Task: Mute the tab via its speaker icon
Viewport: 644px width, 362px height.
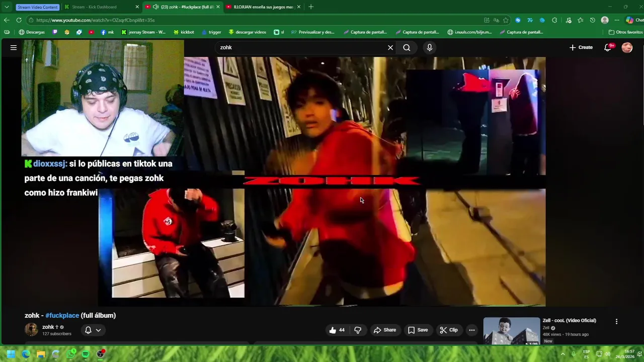Action: click(x=155, y=7)
